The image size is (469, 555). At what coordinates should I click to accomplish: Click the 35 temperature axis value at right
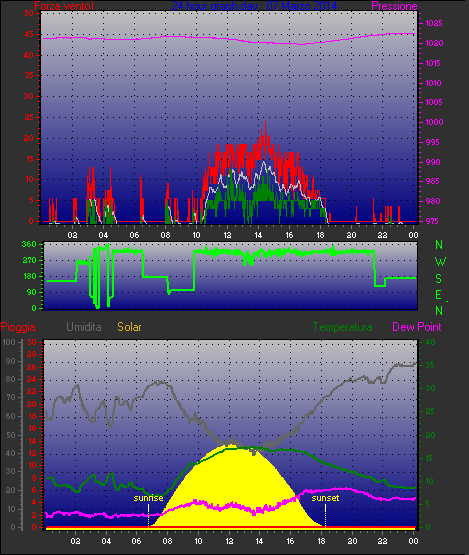(x=430, y=365)
